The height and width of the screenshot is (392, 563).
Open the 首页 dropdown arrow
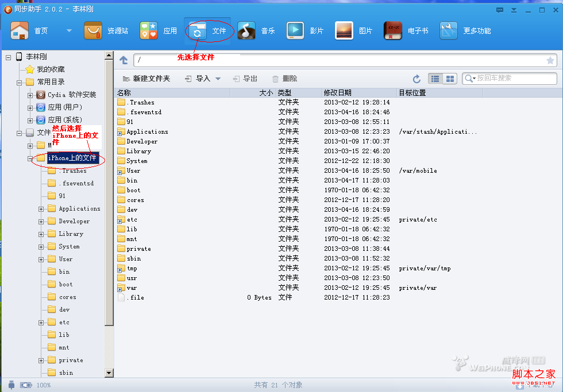point(68,31)
